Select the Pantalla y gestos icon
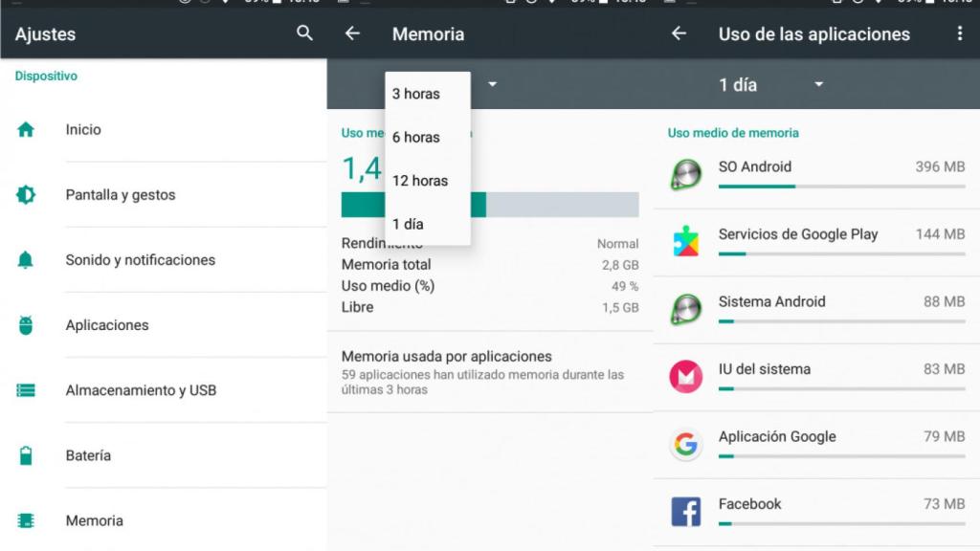The height and width of the screenshot is (551, 980). (x=27, y=194)
